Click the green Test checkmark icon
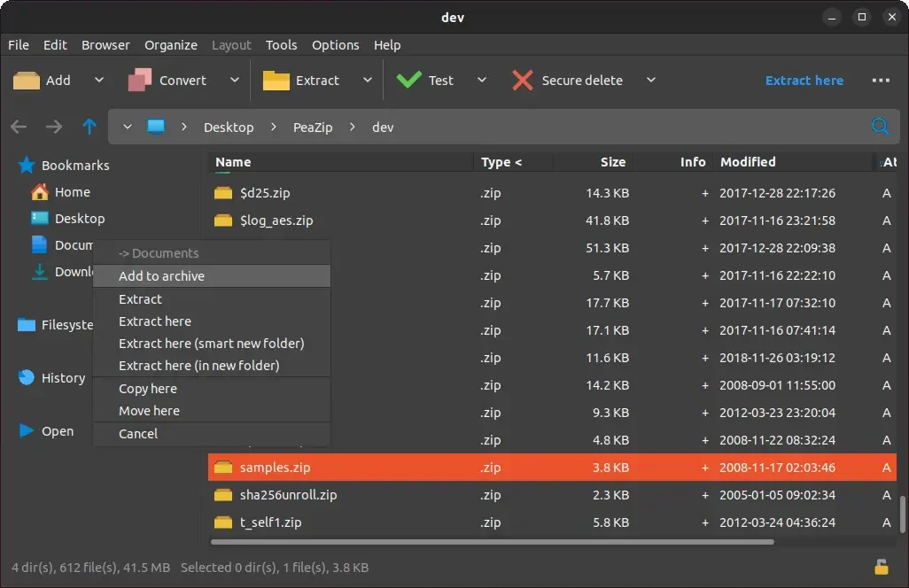The width and height of the screenshot is (909, 588). 409,80
